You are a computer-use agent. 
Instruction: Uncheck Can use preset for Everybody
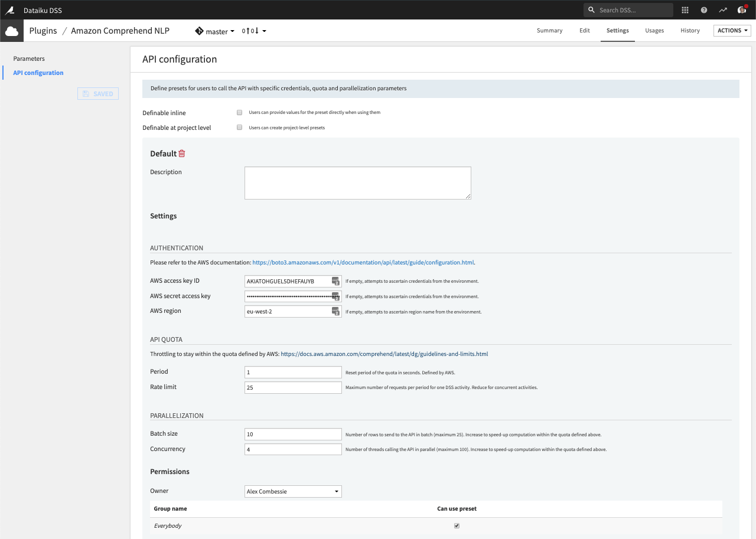point(457,525)
